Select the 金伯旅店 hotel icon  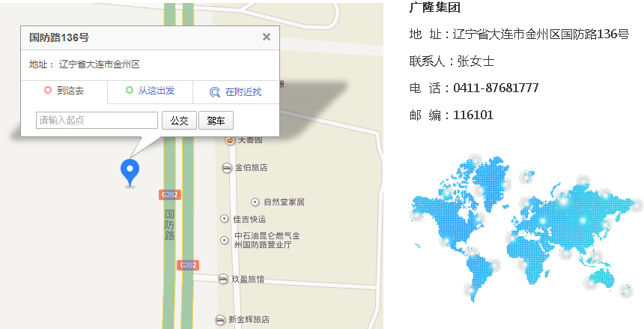pos(226,168)
